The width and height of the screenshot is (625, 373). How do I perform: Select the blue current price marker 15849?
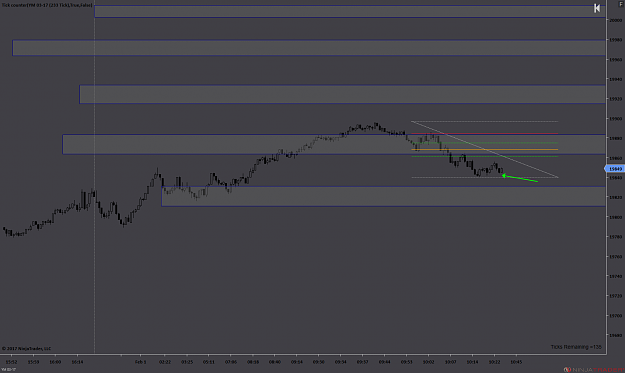tap(615, 169)
